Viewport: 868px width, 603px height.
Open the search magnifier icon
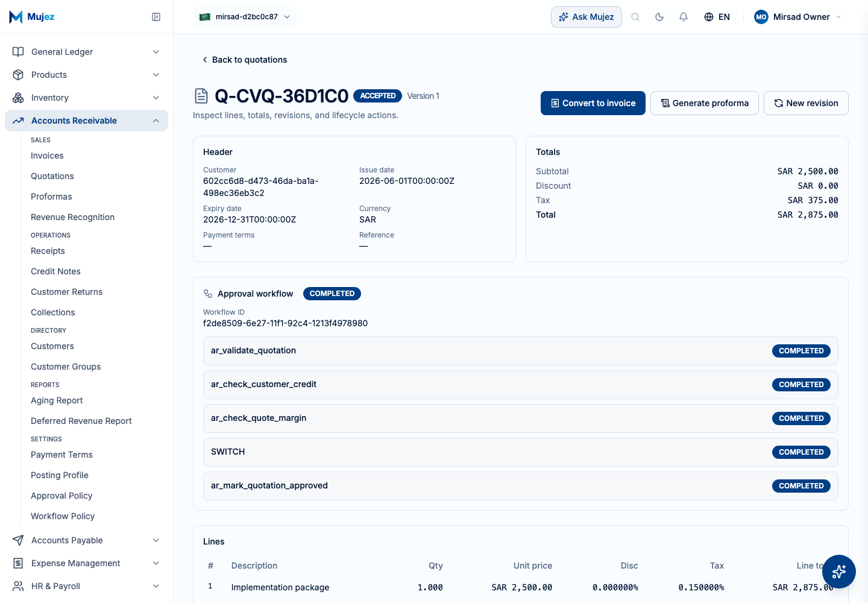[635, 17]
